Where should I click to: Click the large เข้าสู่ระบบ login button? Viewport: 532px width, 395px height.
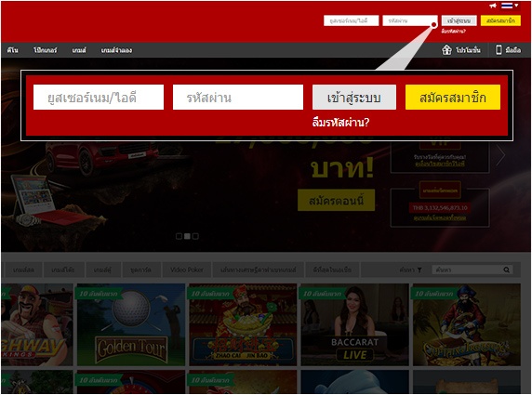[353, 98]
